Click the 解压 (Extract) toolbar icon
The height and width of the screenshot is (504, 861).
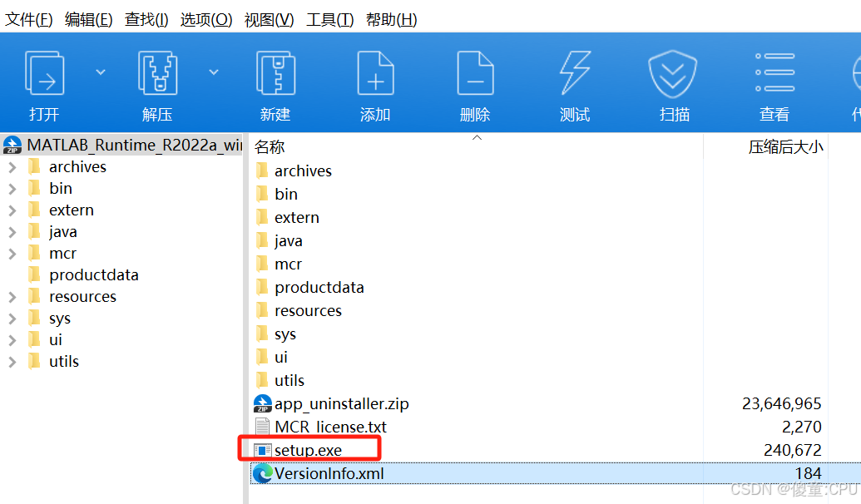pos(157,73)
